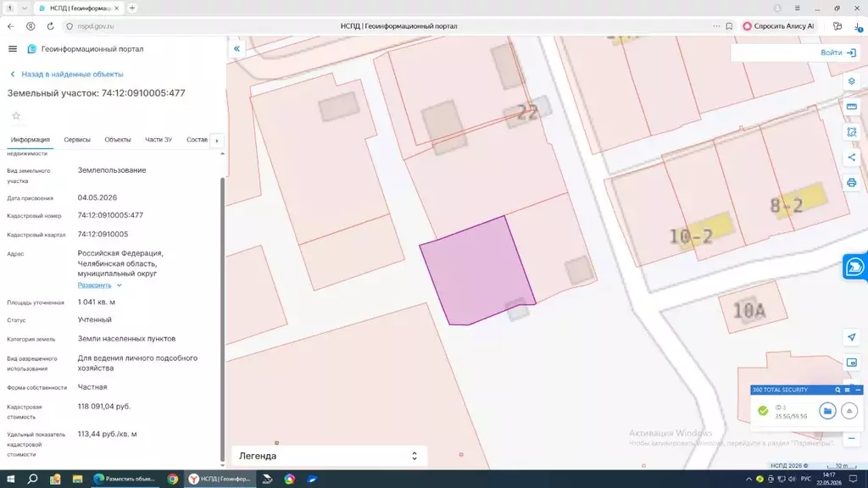This screenshot has width=868, height=488.
Task: Open Google Chrome from the taskbar
Action: click(173, 480)
